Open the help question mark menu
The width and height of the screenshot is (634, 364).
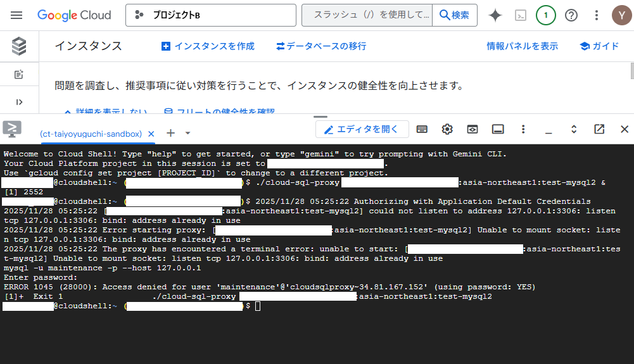pos(571,15)
